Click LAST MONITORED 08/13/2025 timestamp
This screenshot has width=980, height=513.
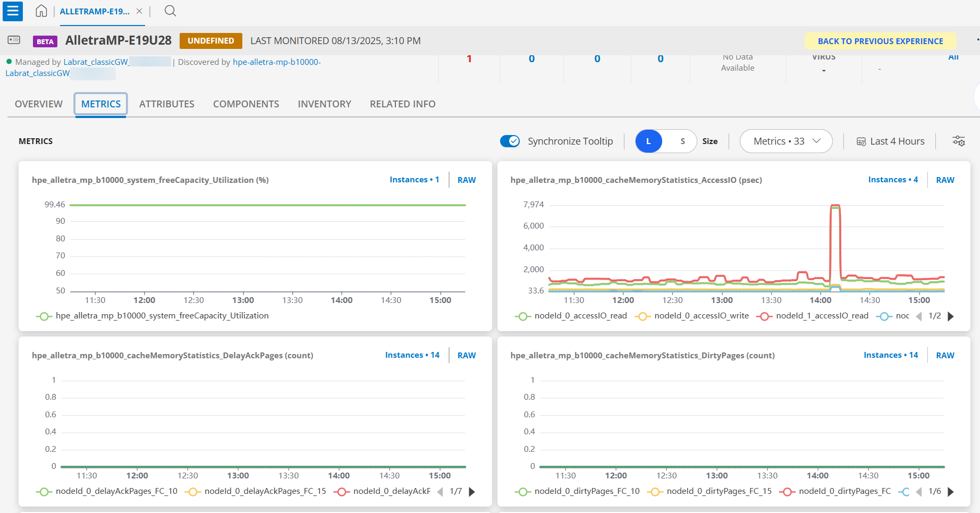(x=335, y=40)
